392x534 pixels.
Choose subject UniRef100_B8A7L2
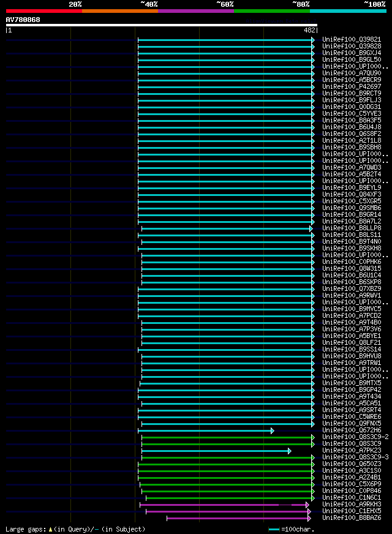click(x=352, y=221)
